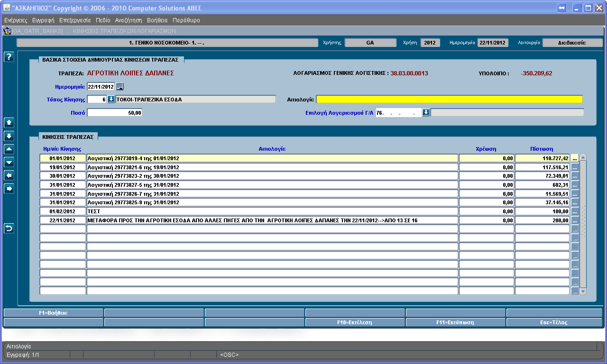Open details button for 30/01/2012 row
Viewport: 607px width, 364px height.
[x=575, y=176]
